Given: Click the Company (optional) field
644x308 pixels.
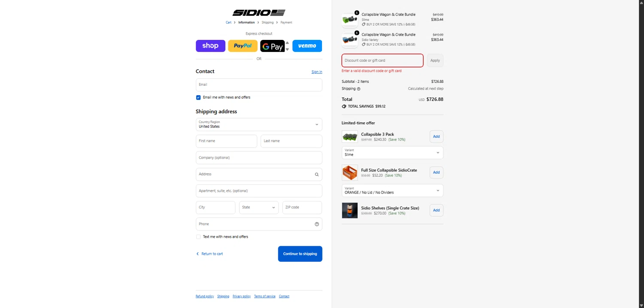Looking at the screenshot, I should 259,157.
